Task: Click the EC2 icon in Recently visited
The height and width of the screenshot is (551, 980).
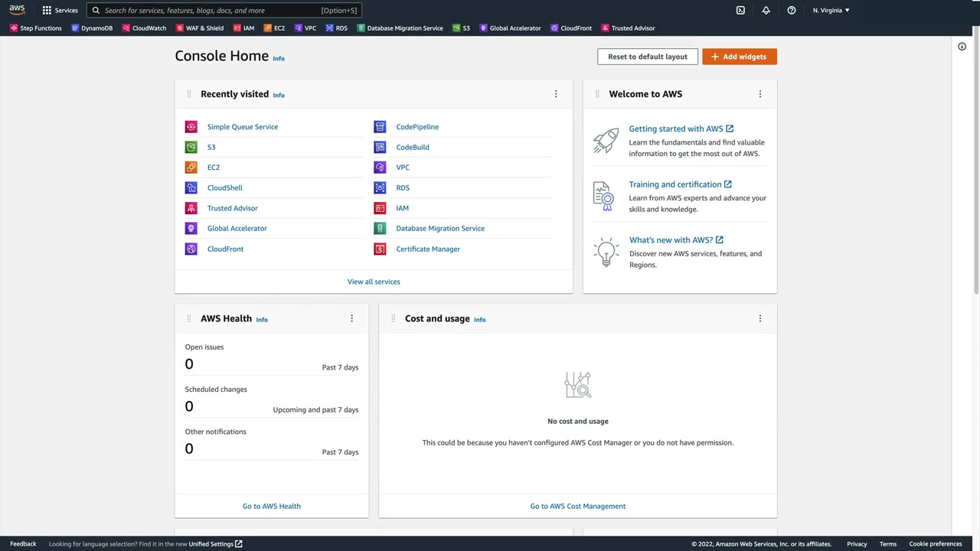Action: pyautogui.click(x=191, y=167)
